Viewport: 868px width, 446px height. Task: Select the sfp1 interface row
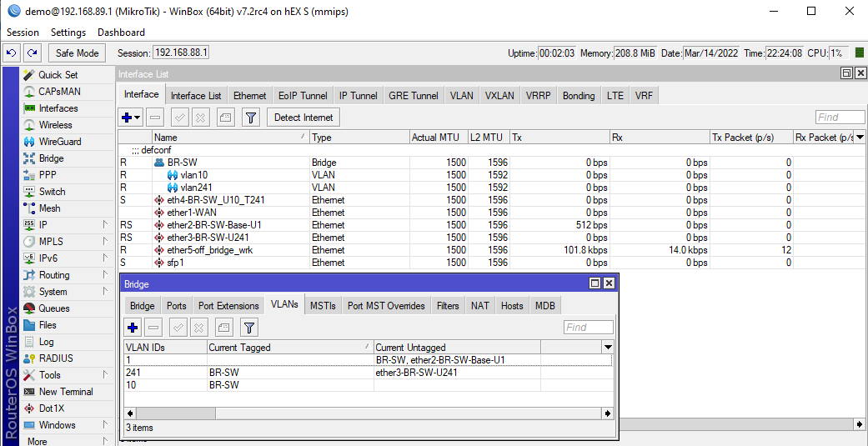[x=492, y=263]
